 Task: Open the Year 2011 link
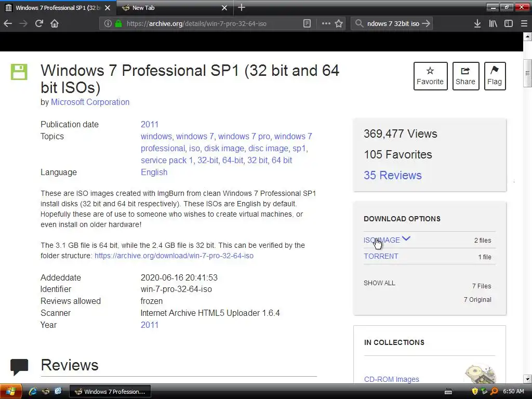point(150,325)
